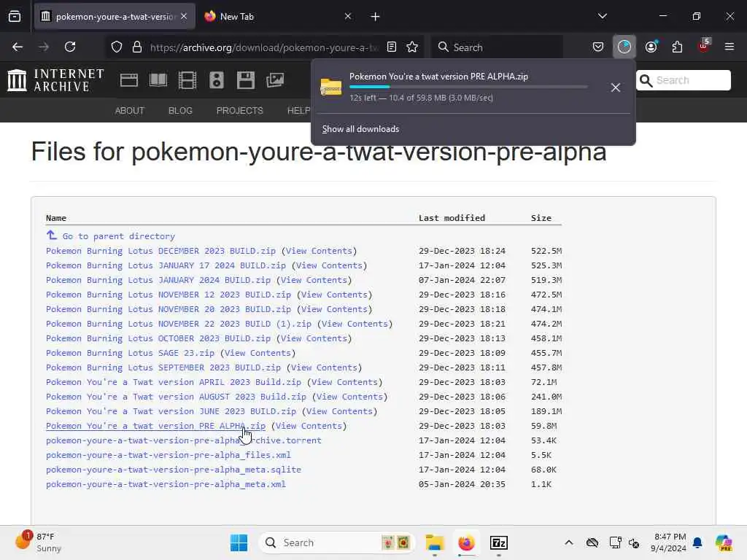Show hidden system tray icons
This screenshot has height=560, width=747.
point(569,542)
